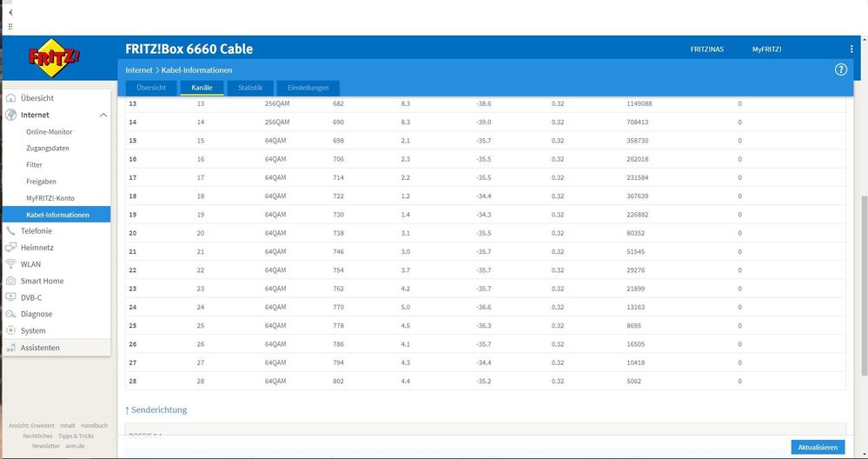Click value 16505 in channel 26 row
Viewport: 868px width, 459px height.
(x=635, y=344)
